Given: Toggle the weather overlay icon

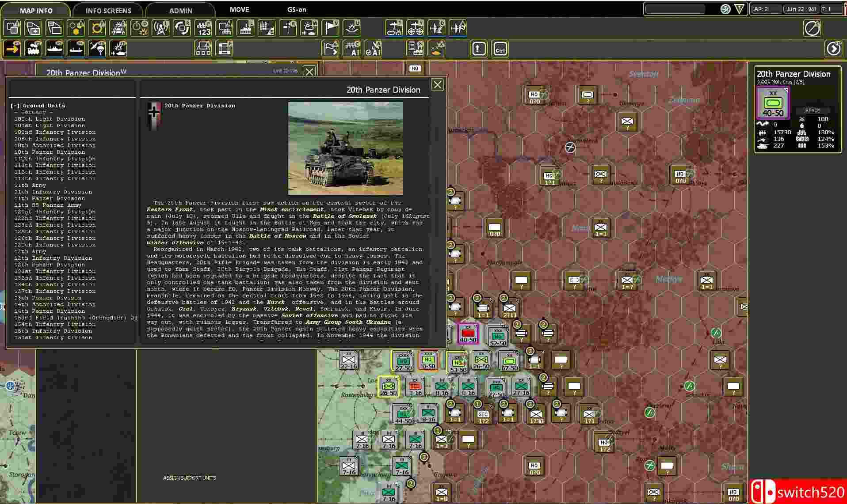Looking at the screenshot, I should click(x=309, y=28).
